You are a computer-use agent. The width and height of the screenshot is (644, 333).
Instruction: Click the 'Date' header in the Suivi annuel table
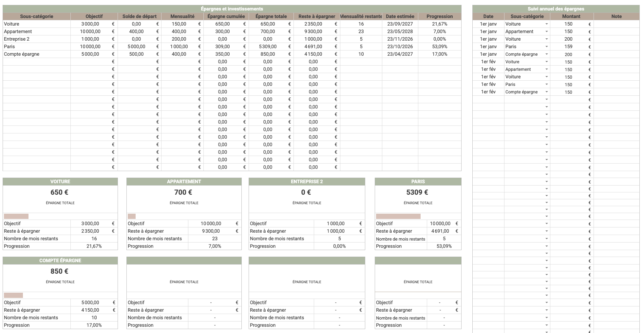(488, 16)
